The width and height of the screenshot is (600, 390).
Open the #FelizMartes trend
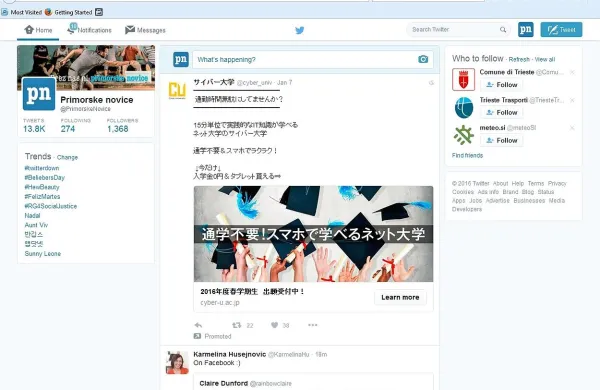click(42, 196)
